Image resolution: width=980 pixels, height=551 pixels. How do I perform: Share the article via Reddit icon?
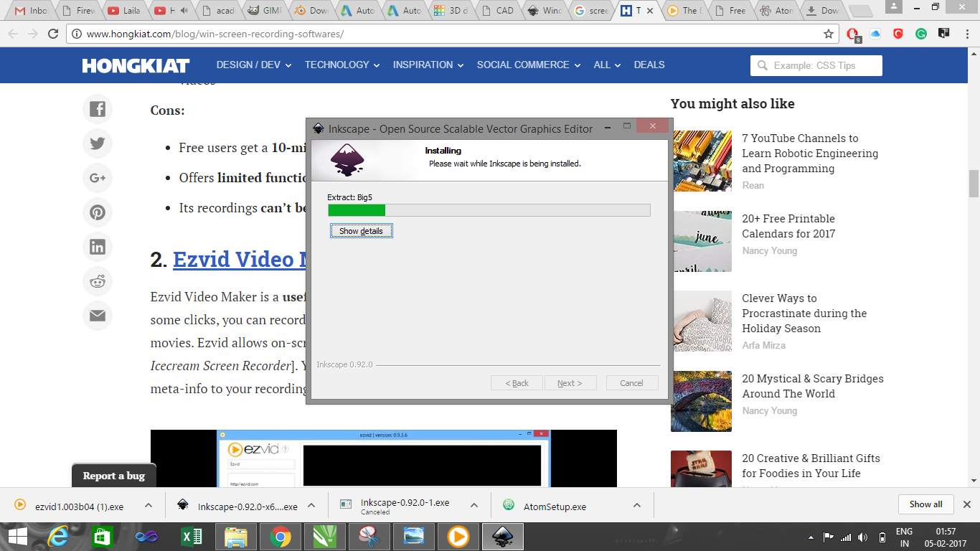[x=98, y=281]
